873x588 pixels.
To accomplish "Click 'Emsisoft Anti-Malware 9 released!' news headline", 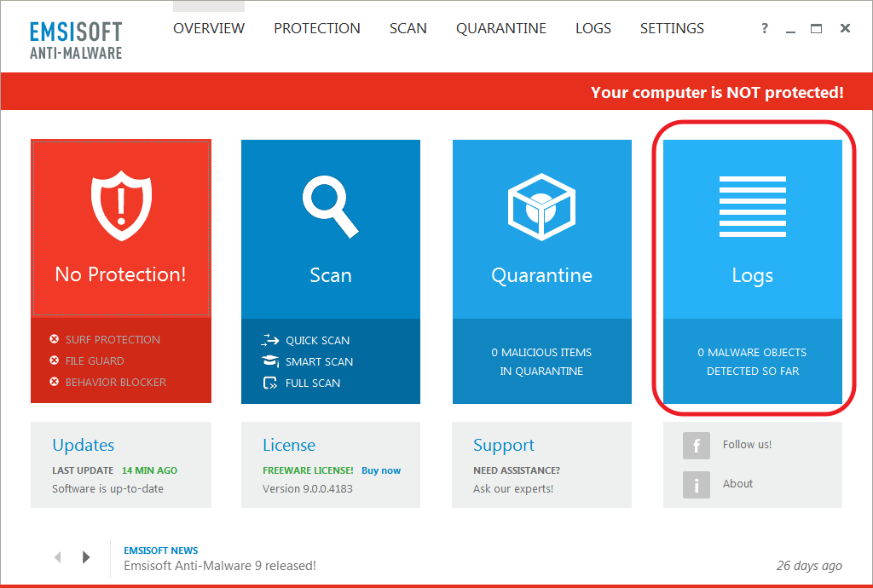I will point(220,566).
